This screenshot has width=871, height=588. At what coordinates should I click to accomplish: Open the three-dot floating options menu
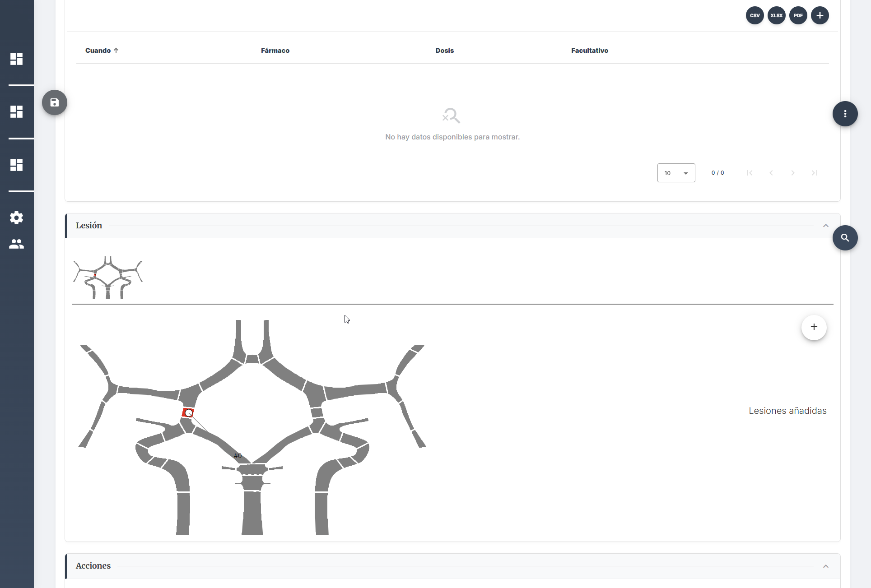click(x=845, y=114)
